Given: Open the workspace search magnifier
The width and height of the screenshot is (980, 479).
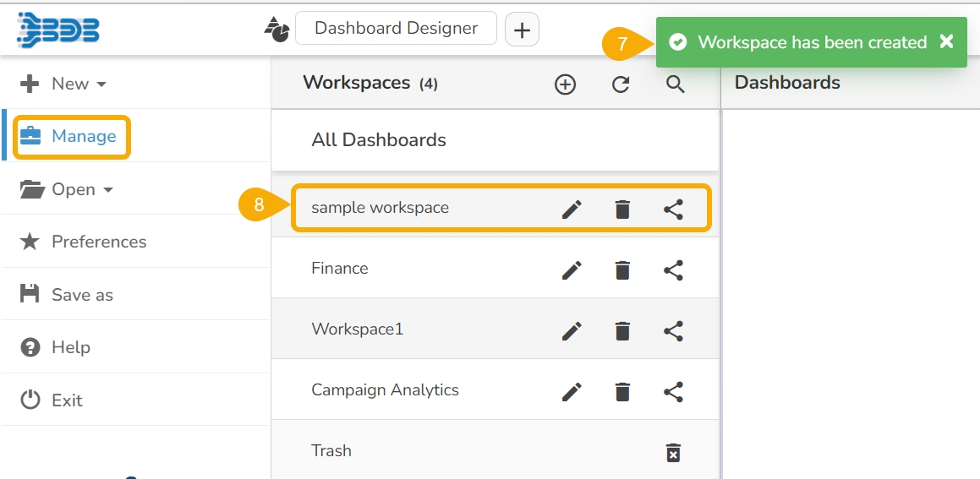Looking at the screenshot, I should point(675,84).
